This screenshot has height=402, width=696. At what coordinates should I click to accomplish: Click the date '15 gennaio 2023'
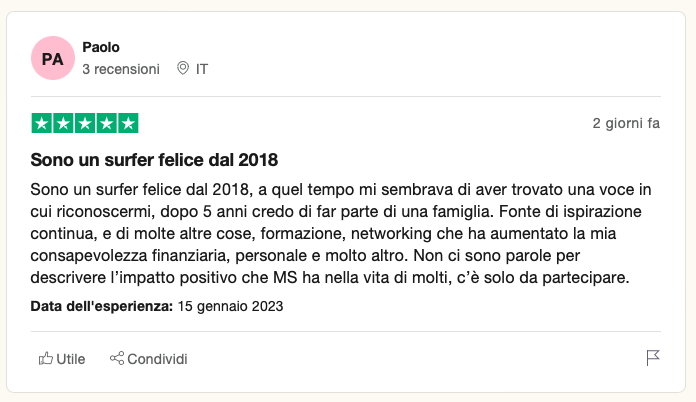click(x=230, y=306)
